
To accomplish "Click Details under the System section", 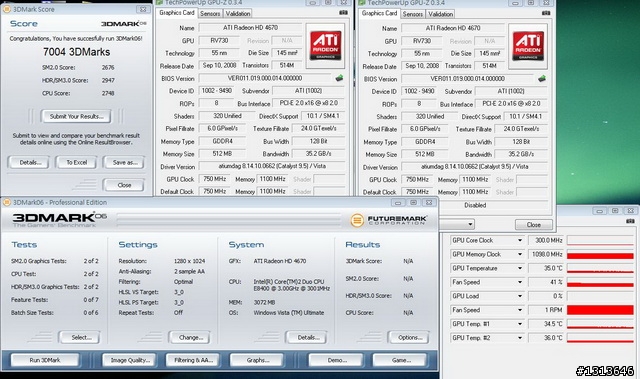I will (307, 337).
